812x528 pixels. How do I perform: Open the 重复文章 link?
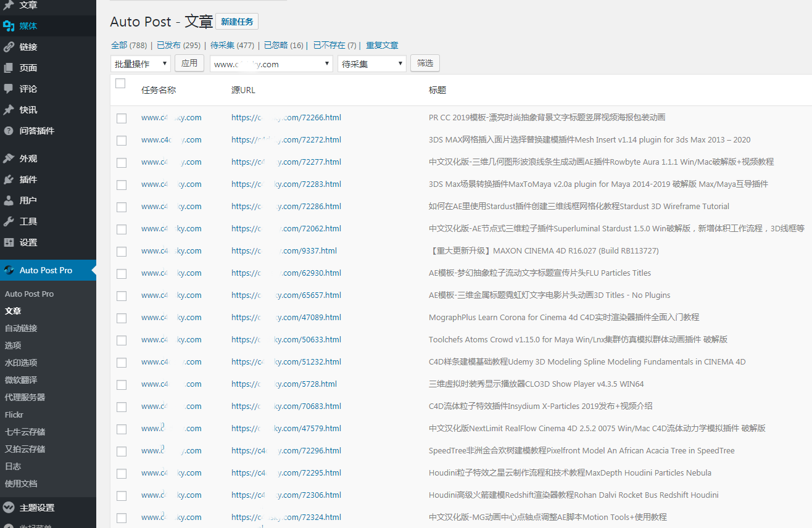point(382,45)
